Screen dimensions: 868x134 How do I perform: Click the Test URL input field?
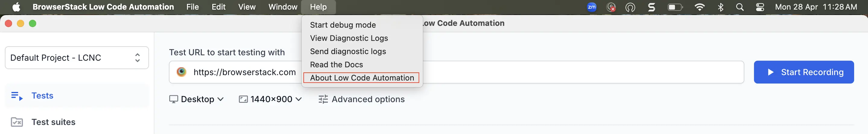456,72
